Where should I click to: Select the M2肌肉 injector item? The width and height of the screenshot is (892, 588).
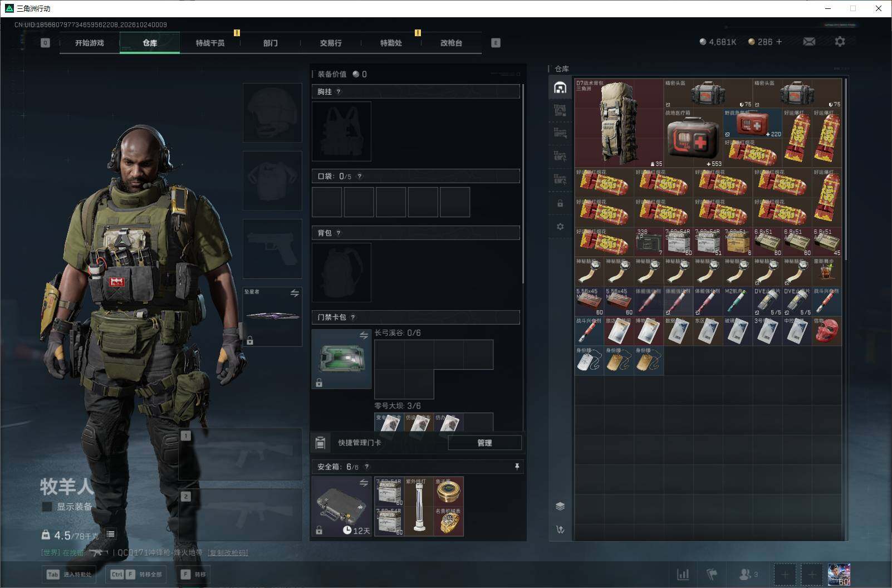point(737,302)
